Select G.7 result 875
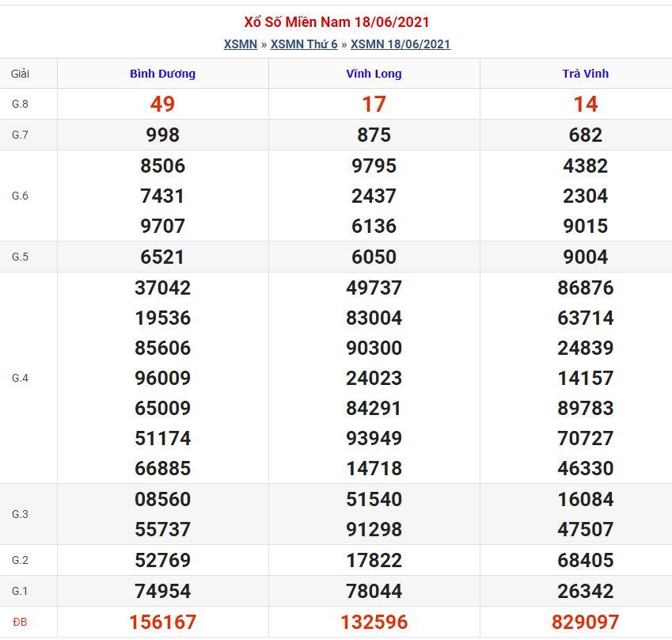The height and width of the screenshot is (640, 672). (374, 135)
